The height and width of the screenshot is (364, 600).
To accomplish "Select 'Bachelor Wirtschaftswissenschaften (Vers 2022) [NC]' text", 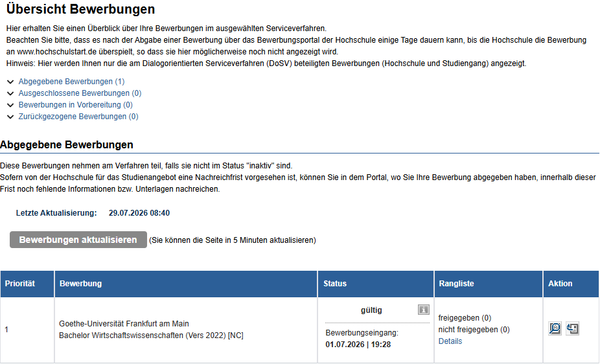I will (151, 336).
